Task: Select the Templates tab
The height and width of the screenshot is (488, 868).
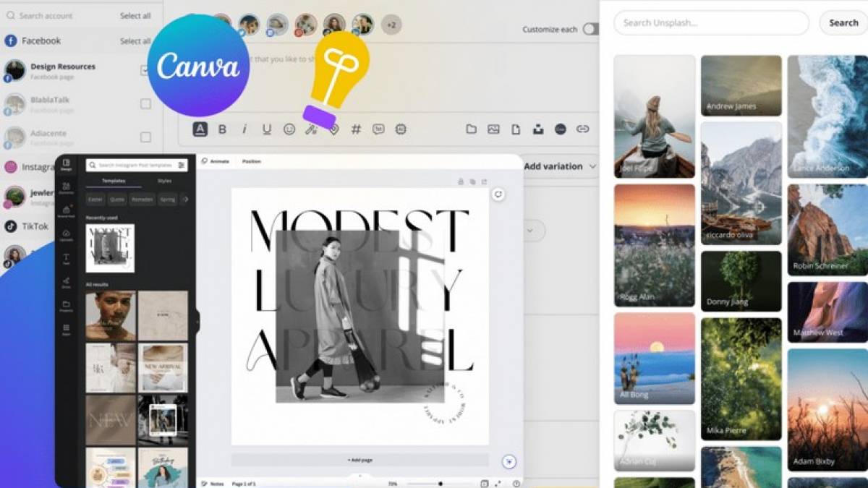Action: tap(114, 181)
